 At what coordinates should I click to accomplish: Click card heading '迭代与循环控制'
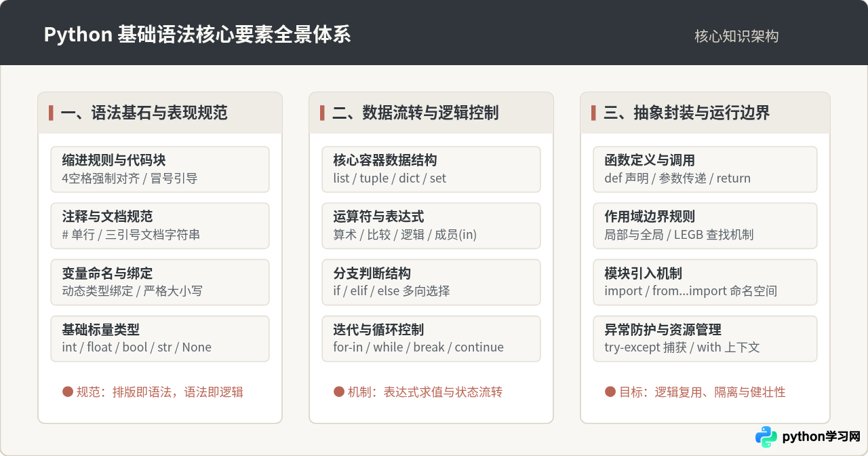(x=378, y=330)
